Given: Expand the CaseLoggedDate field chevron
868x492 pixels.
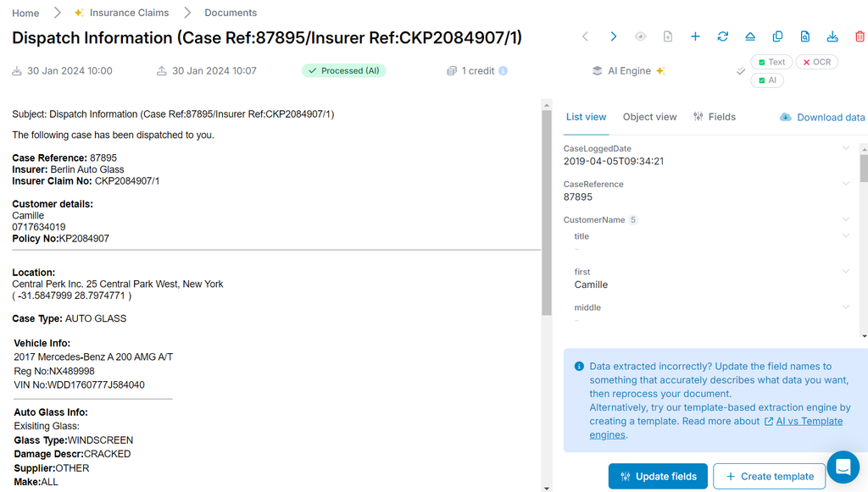Looking at the screenshot, I should [x=845, y=148].
